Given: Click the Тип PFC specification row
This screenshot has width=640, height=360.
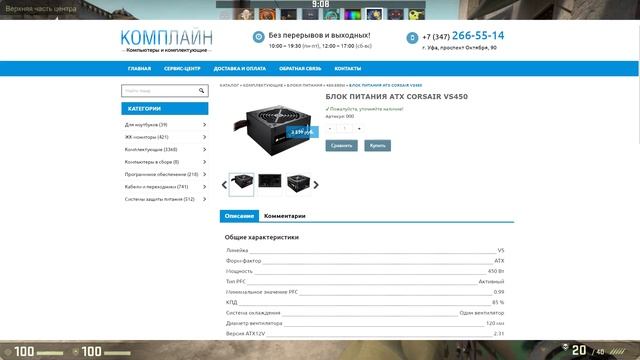Looking at the screenshot, I should 365,282.
